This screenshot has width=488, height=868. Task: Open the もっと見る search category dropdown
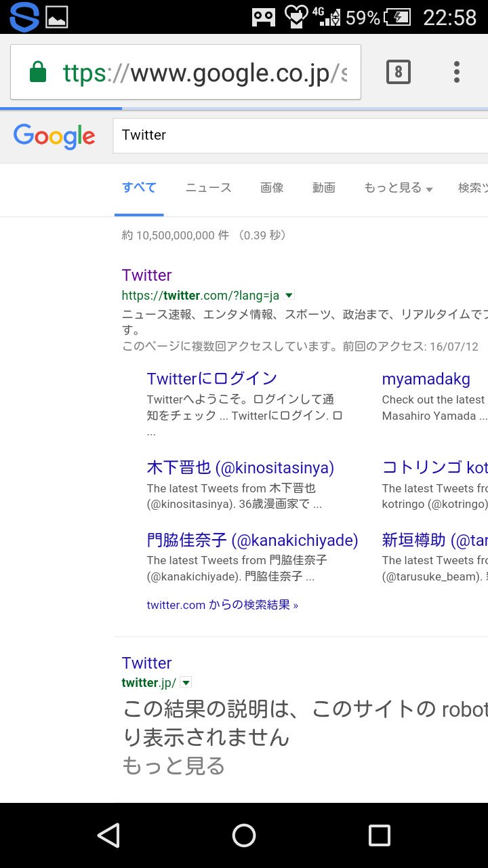398,188
